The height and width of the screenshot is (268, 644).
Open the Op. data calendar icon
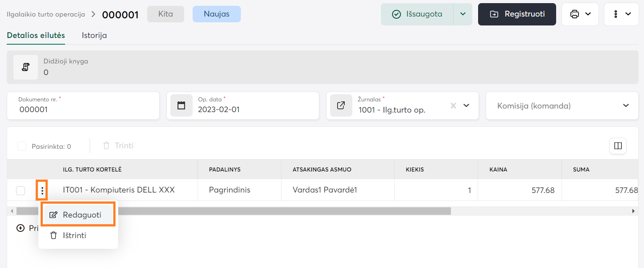(x=181, y=106)
